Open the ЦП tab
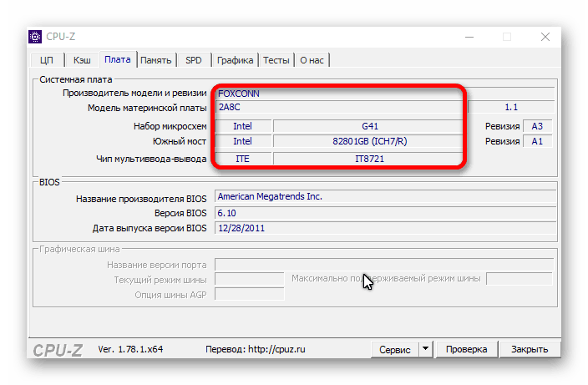Viewport: 588px width, 385px height. coord(47,60)
